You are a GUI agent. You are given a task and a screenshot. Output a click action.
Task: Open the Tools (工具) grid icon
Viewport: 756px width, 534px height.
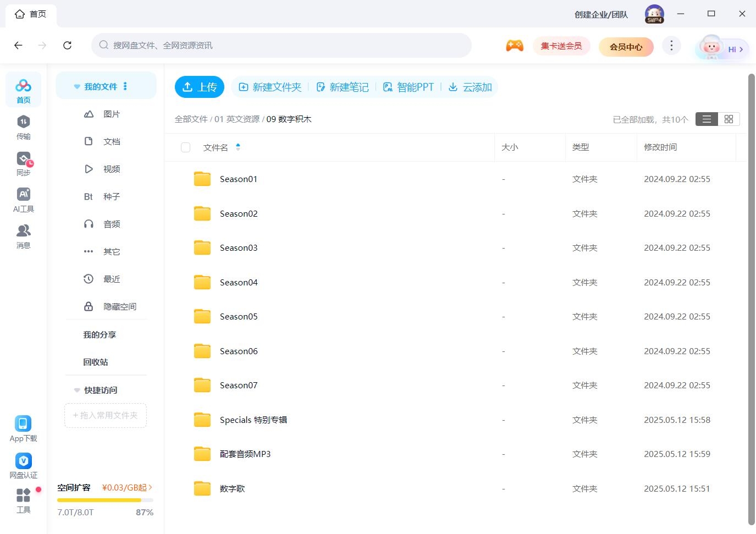(23, 500)
